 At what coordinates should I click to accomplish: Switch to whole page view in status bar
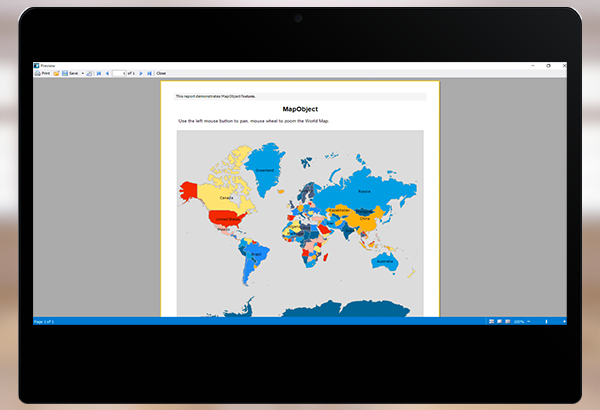click(491, 321)
